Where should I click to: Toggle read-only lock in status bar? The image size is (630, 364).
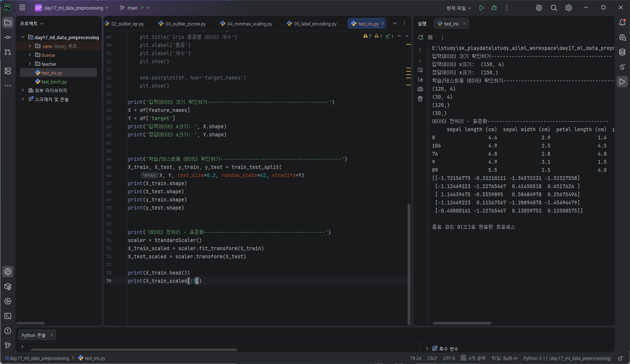[620, 358]
